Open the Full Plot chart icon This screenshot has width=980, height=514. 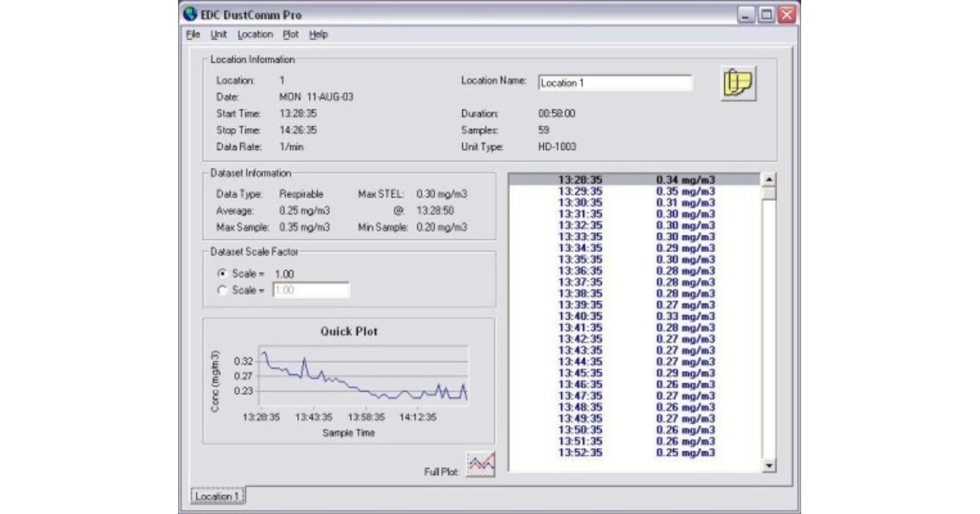(x=480, y=465)
